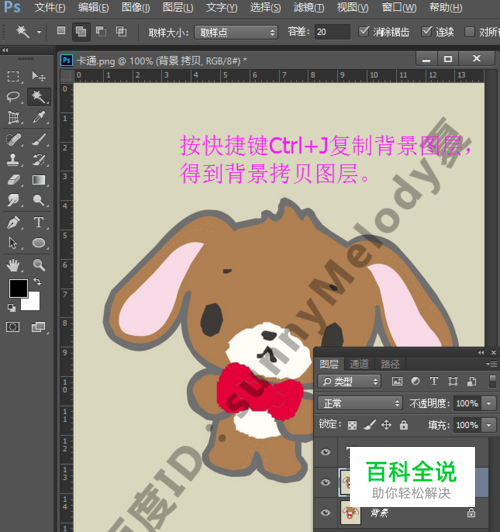Filter layers by shape layer icon
This screenshot has height=532, width=500.
pyautogui.click(x=453, y=381)
